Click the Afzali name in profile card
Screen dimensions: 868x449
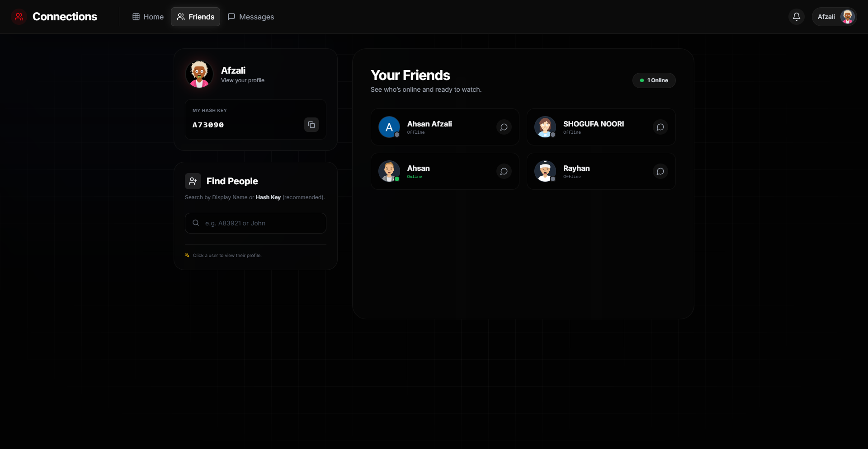pyautogui.click(x=233, y=70)
